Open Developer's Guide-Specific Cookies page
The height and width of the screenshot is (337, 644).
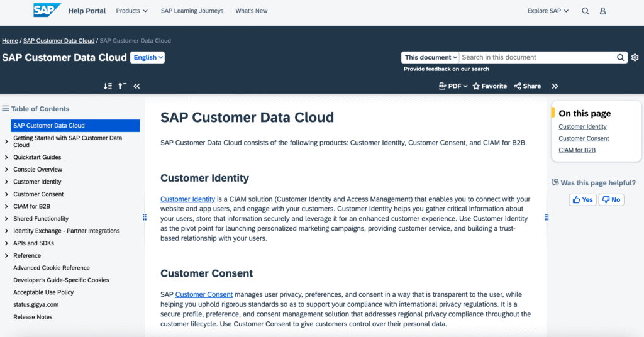tap(61, 280)
